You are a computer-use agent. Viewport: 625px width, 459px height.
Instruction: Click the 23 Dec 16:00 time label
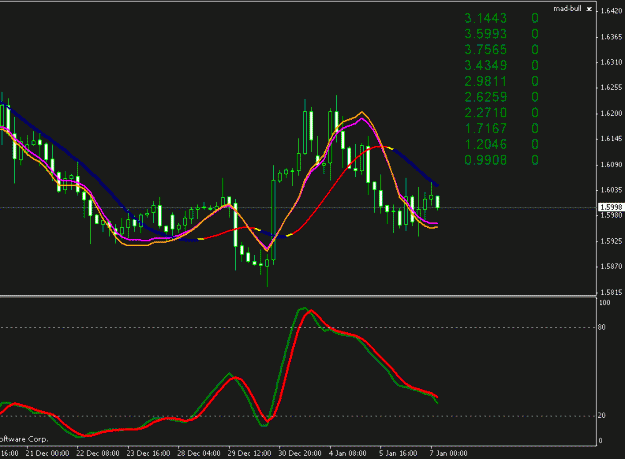148,453
